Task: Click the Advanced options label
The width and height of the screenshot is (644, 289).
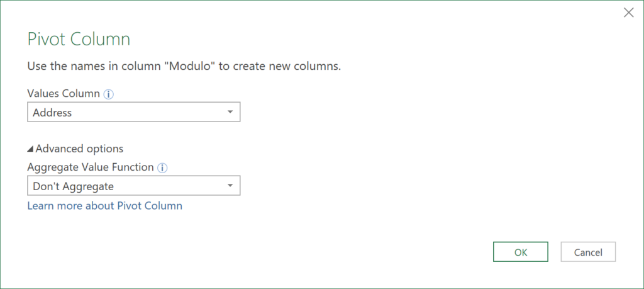Action: pos(79,149)
